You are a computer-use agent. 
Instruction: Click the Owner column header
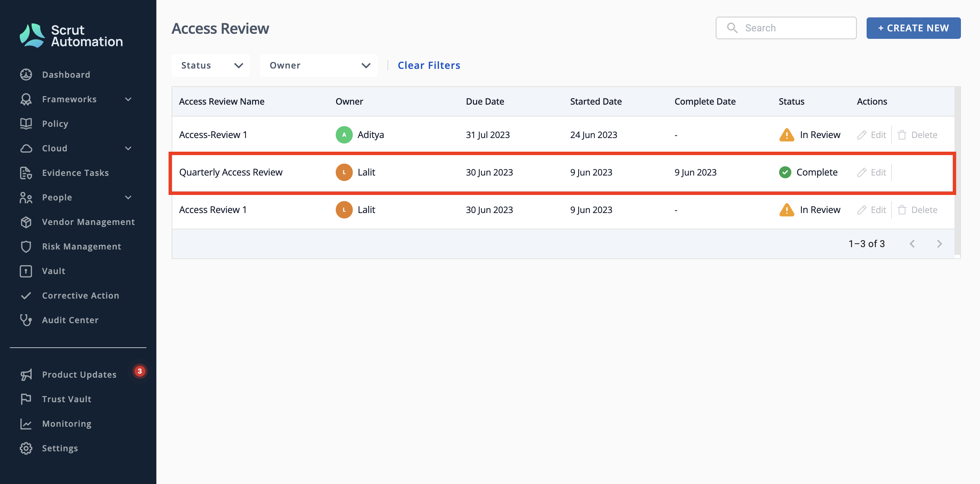(349, 102)
